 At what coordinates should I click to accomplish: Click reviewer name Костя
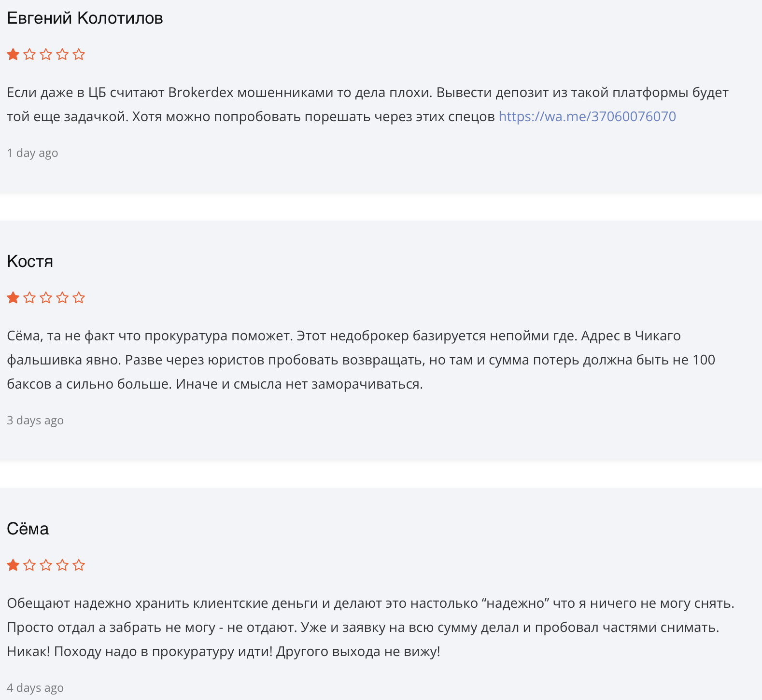coord(30,262)
